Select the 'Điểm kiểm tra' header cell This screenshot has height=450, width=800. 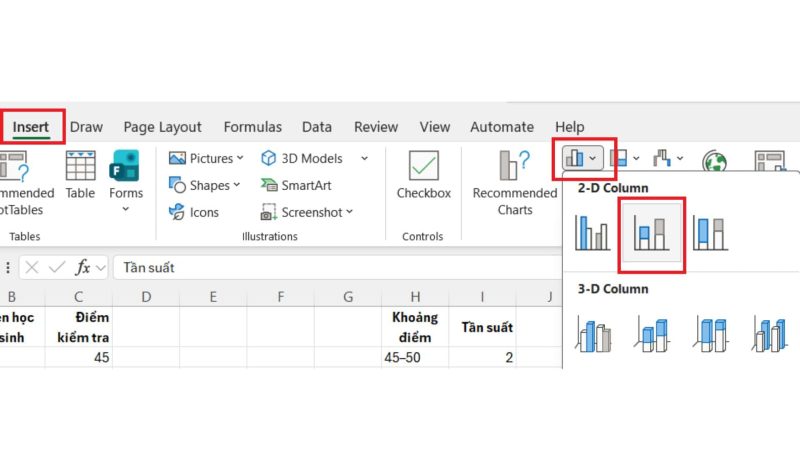click(x=79, y=327)
